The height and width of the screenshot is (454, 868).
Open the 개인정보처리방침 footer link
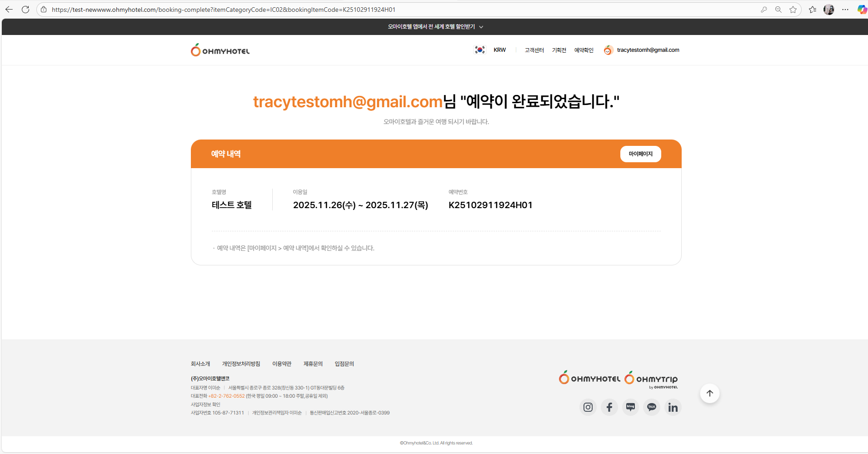tap(241, 364)
